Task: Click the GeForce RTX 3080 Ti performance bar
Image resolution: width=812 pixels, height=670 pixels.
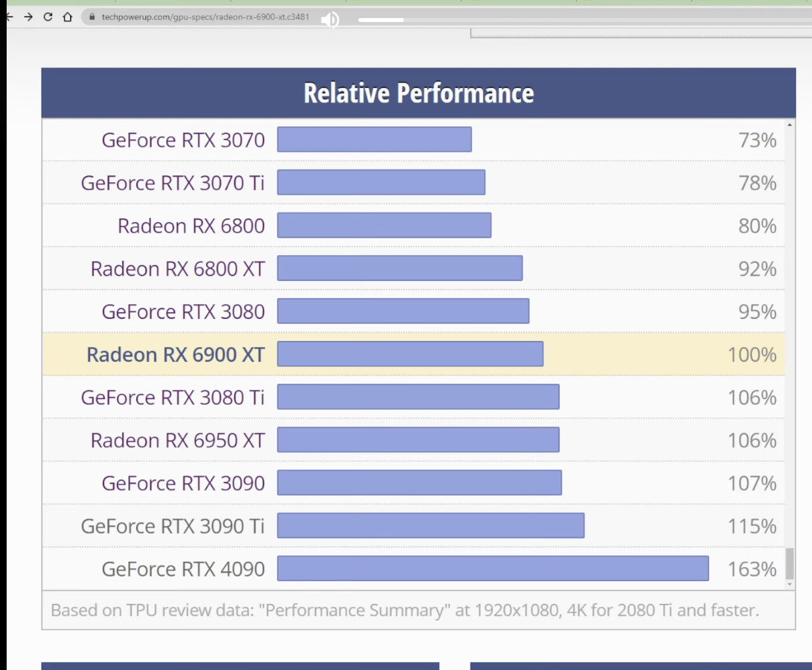Action: click(418, 396)
